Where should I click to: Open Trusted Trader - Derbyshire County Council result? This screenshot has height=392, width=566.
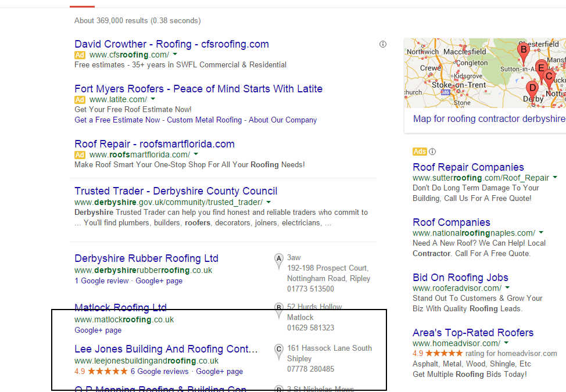[x=176, y=190]
